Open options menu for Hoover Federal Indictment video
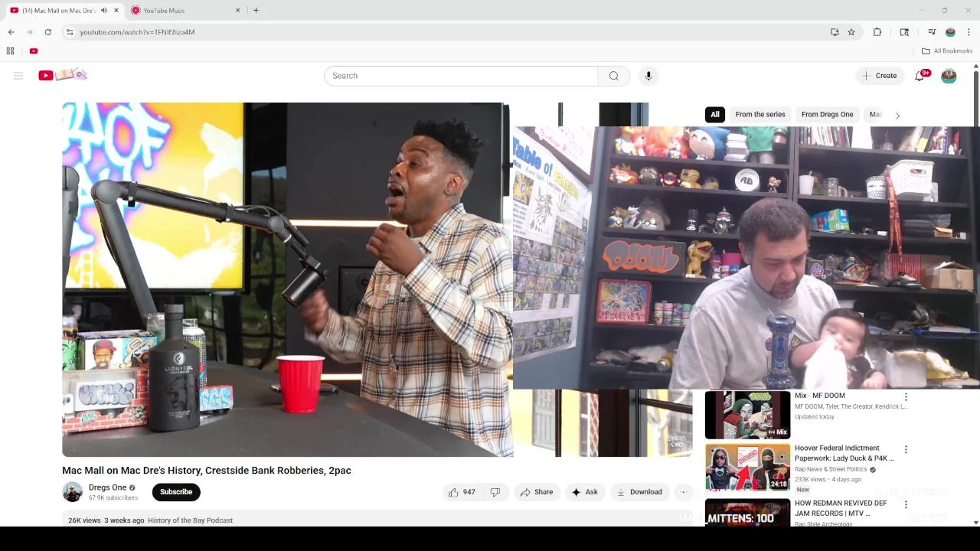The width and height of the screenshot is (980, 551). click(x=906, y=449)
